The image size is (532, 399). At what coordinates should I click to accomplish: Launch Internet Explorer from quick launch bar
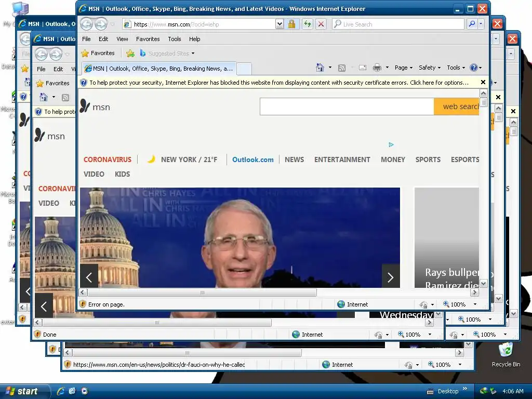click(61, 391)
